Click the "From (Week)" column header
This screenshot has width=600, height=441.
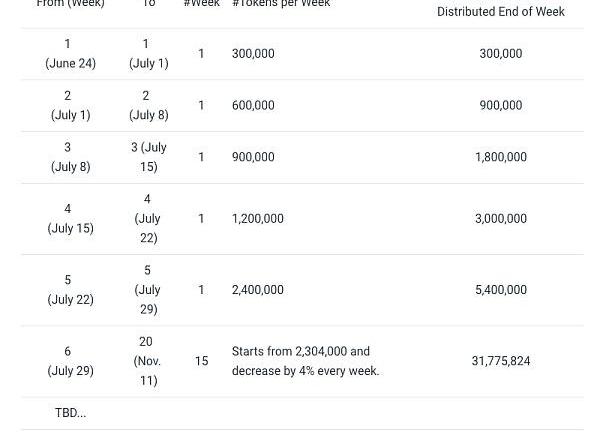pyautogui.click(x=70, y=3)
